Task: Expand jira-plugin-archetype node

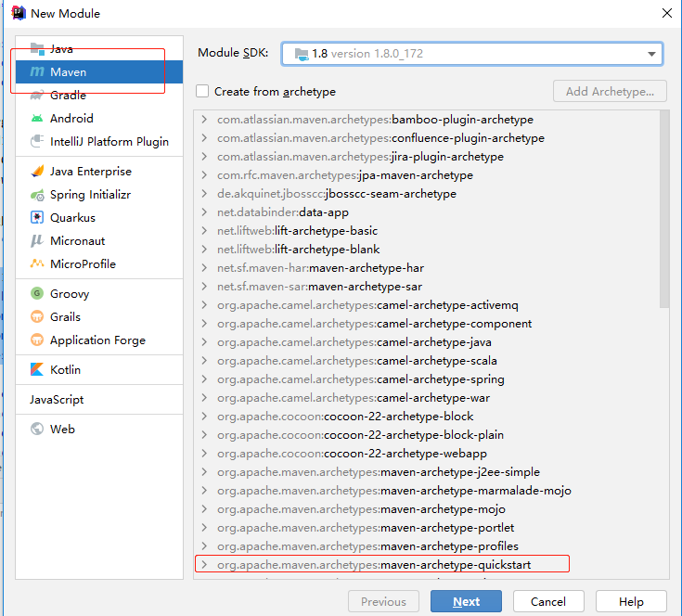Action: click(x=204, y=157)
